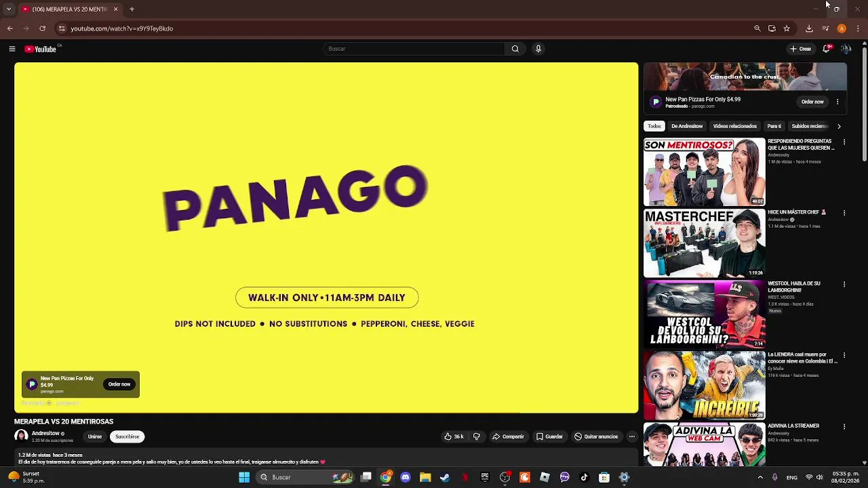868x488 pixels.
Task: Open the YouTube hamburger guide menu
Action: point(12,49)
